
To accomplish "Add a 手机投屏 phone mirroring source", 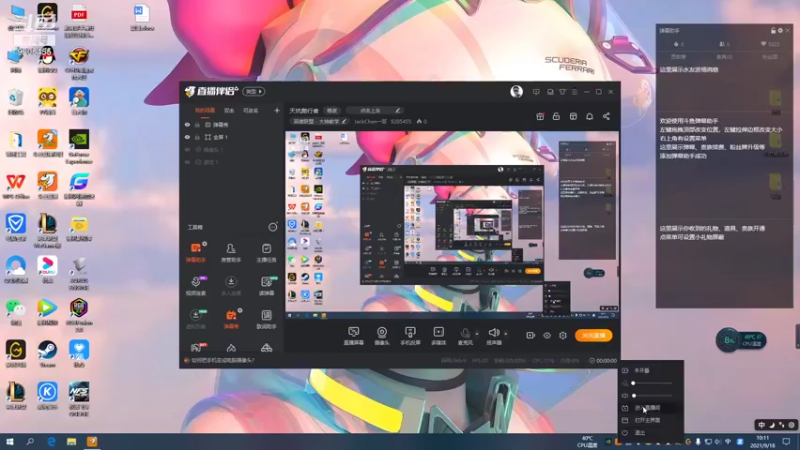I will tap(410, 336).
